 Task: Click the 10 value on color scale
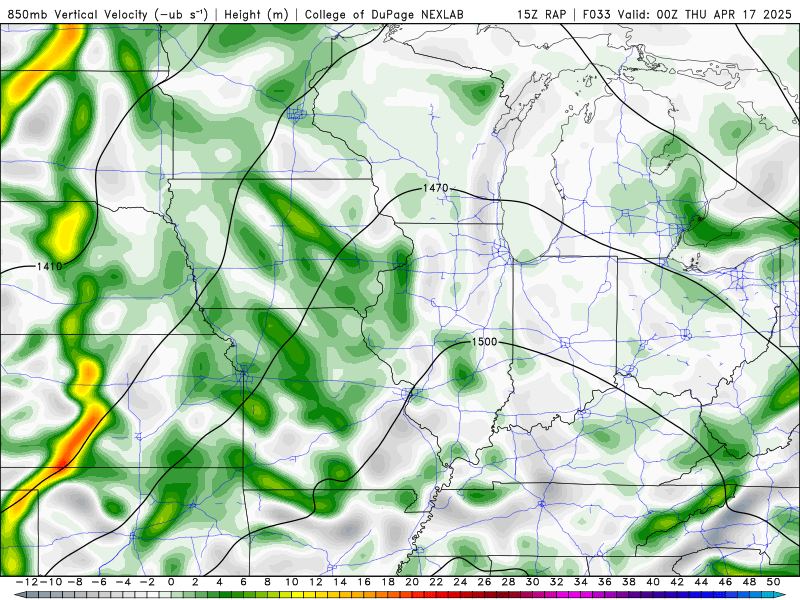[292, 582]
